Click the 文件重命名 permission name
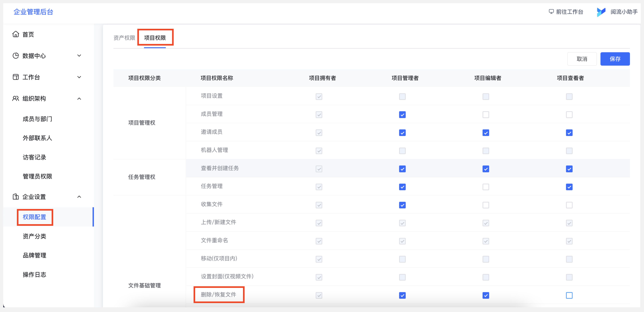This screenshot has width=644, height=312. coord(214,240)
